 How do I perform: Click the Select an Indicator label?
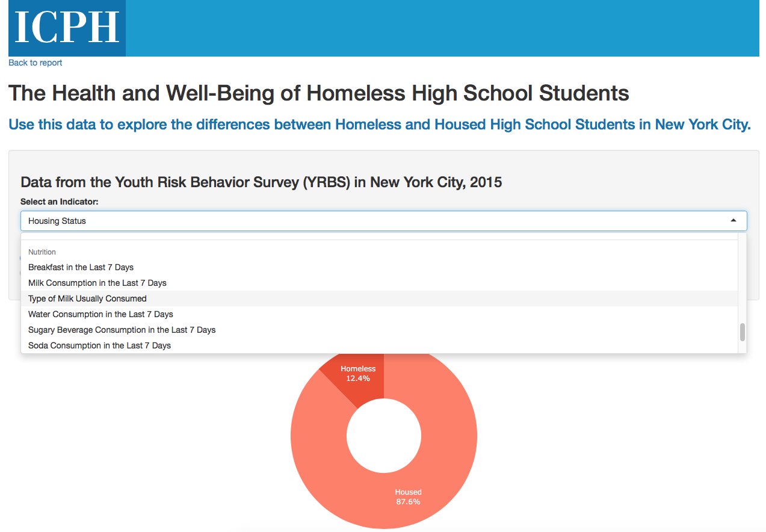pyautogui.click(x=59, y=202)
